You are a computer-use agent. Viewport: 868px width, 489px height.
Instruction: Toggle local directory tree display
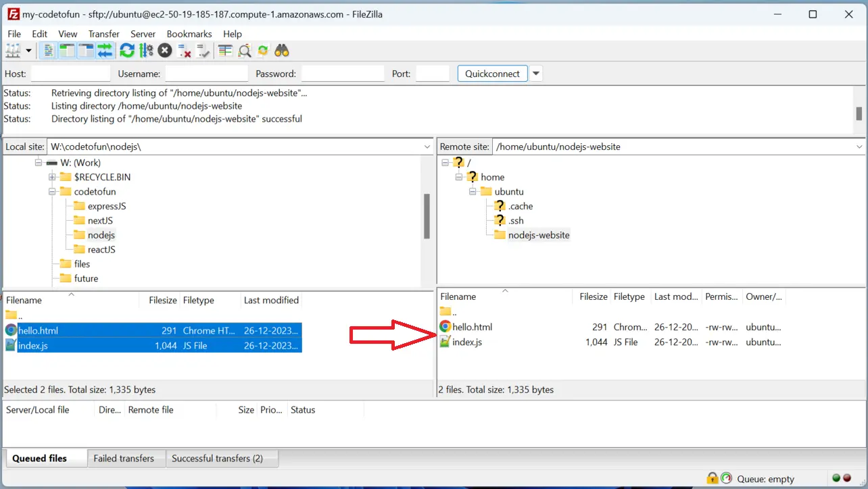[67, 51]
